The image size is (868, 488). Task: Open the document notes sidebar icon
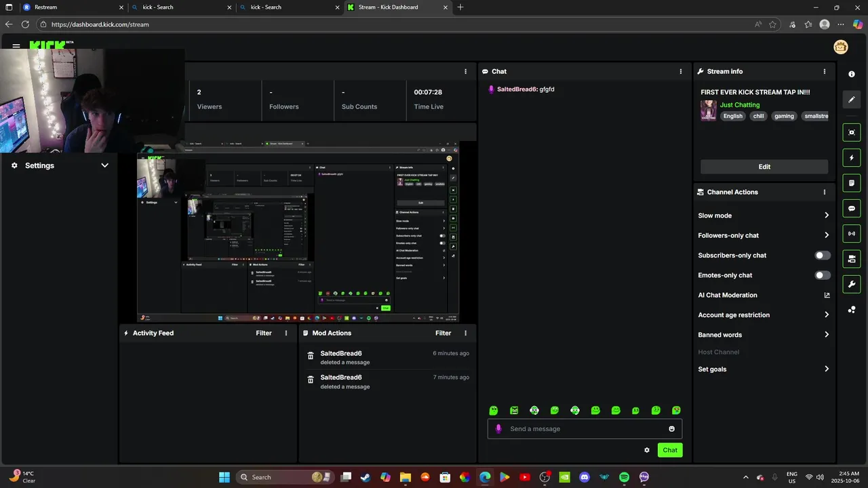pos(852,183)
